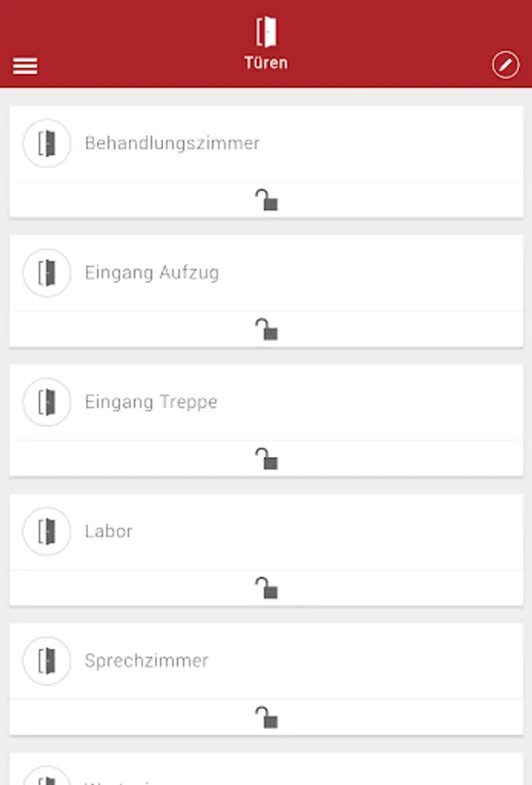Click the Labor door icon
Screen dimensions: 532x785
47,531
